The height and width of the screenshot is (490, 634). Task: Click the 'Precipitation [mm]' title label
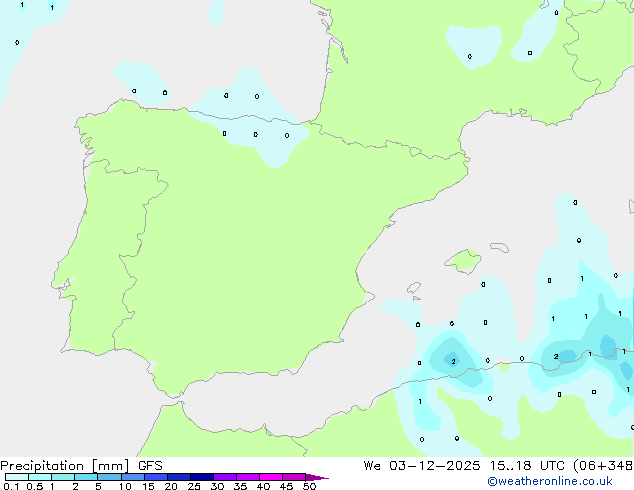(x=65, y=466)
